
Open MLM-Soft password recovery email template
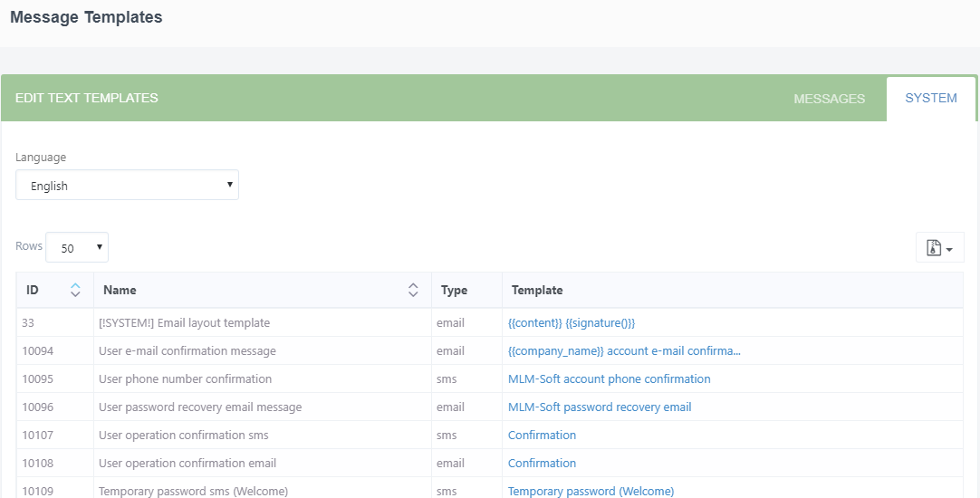point(600,407)
